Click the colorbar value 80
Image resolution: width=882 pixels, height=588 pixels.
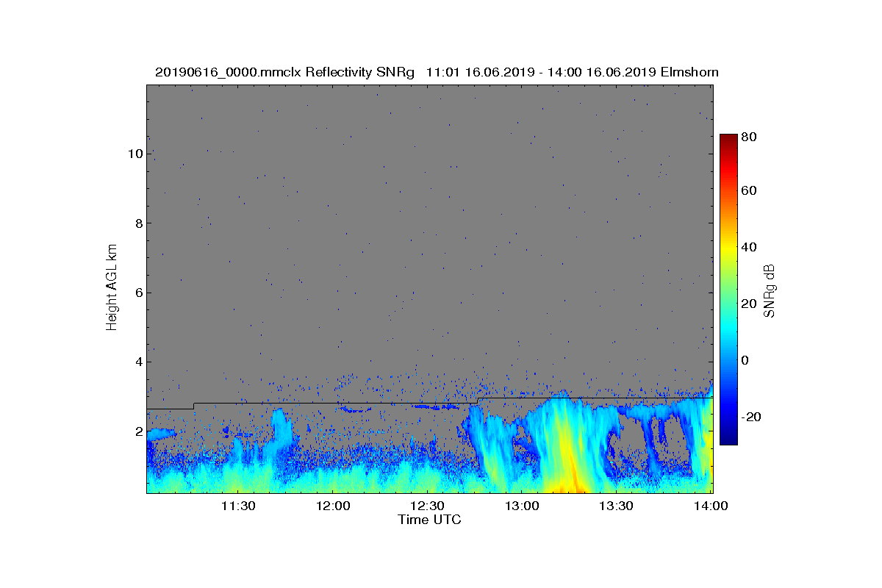tap(749, 137)
